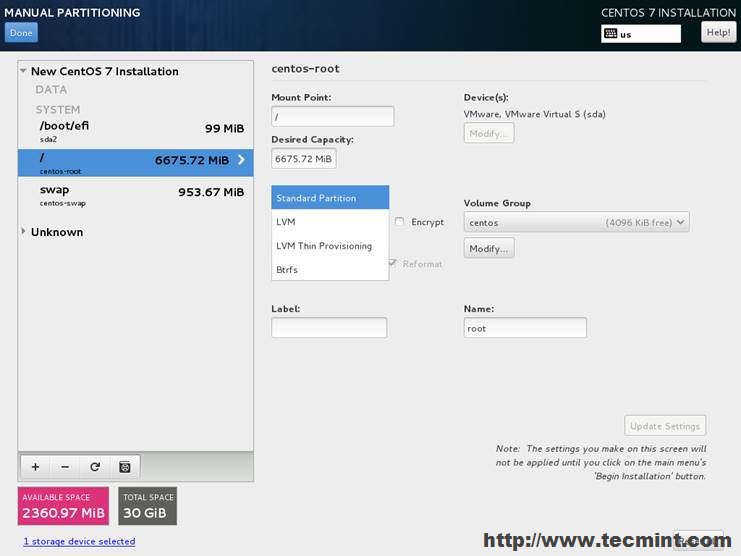
Task: Click the arrow on the root partition row
Action: 241,160
